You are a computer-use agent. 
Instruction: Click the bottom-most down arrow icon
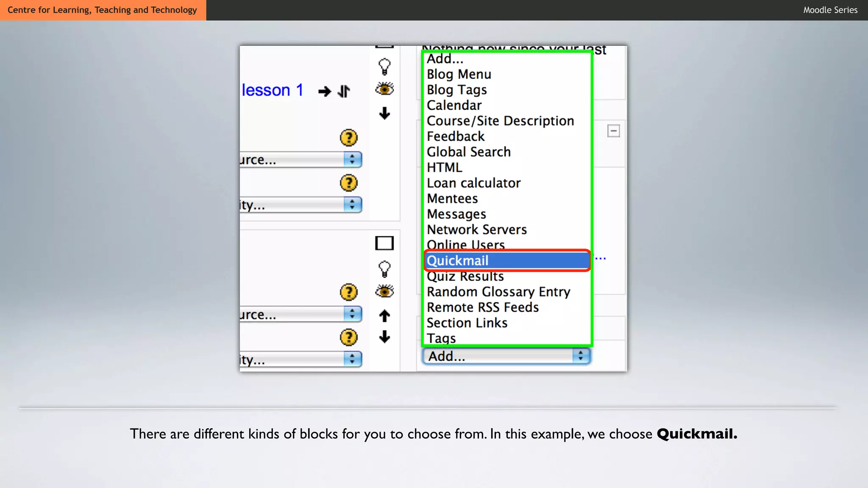384,337
